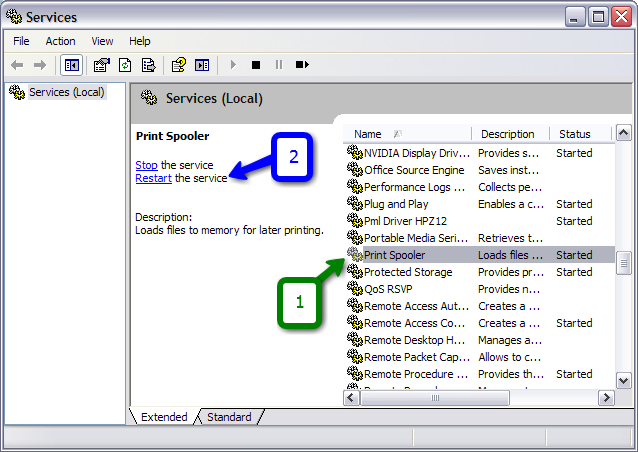Open the Help toolbar icon
The height and width of the screenshot is (452, 638).
[x=179, y=65]
